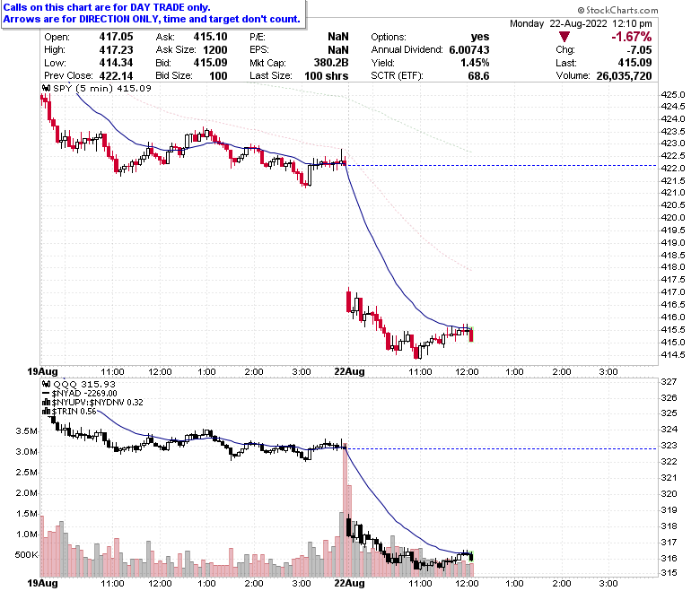Click the P/E: label
Image resolution: width=700 pixels, height=591 pixels.
pyautogui.click(x=258, y=37)
